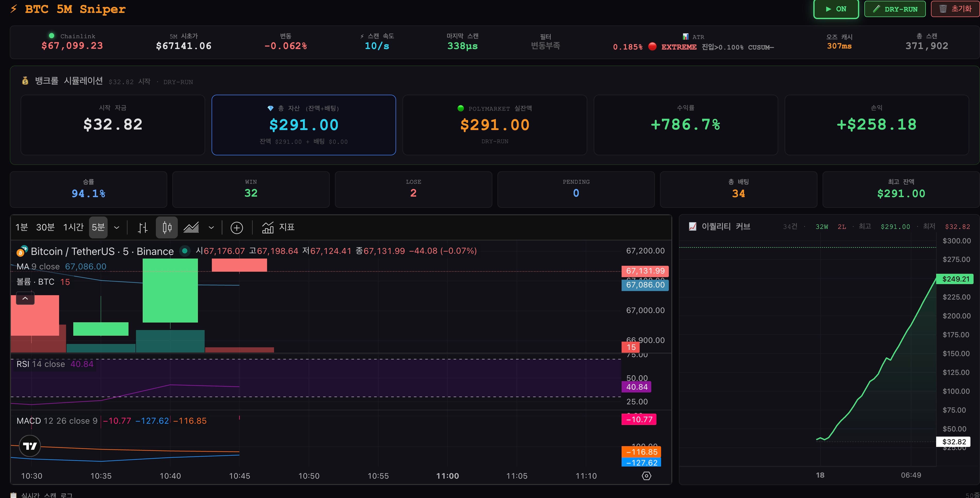Toggle the bot ON switch

836,9
